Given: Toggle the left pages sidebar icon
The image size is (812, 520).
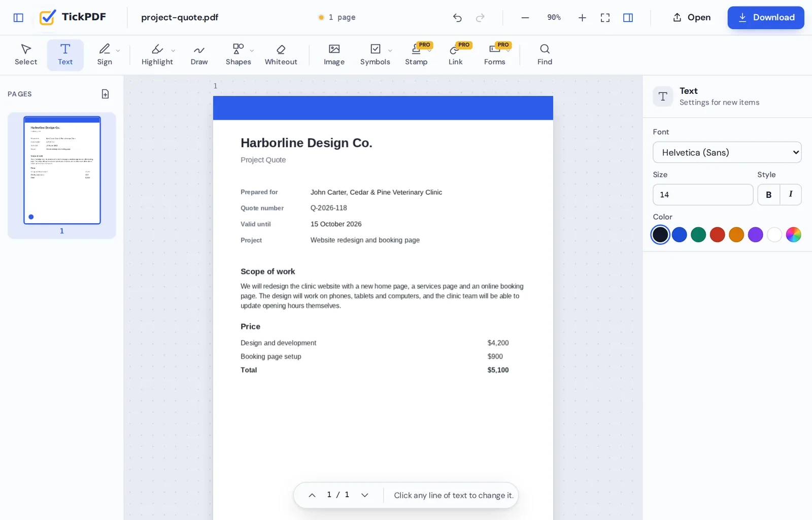Looking at the screenshot, I should coord(18,18).
